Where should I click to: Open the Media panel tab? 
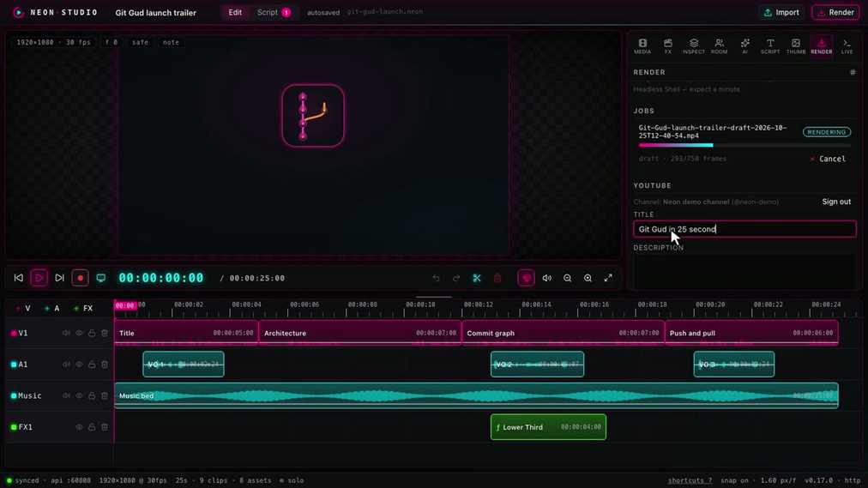coord(642,46)
